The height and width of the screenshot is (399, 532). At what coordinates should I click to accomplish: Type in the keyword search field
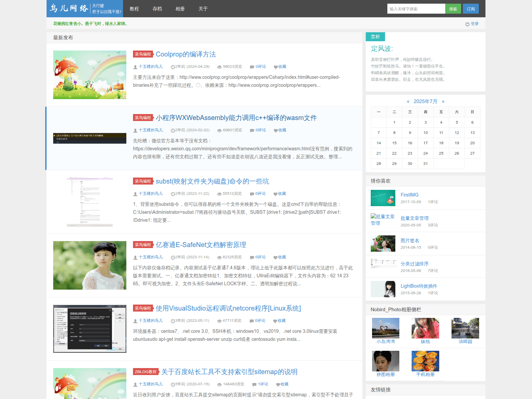coord(416,9)
